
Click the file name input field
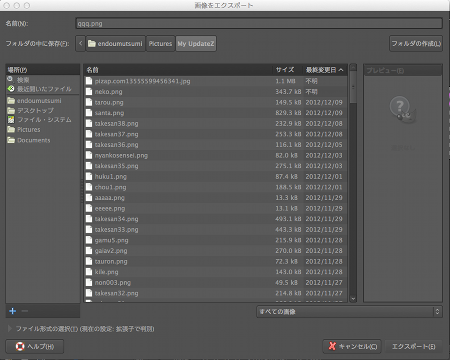(x=259, y=23)
